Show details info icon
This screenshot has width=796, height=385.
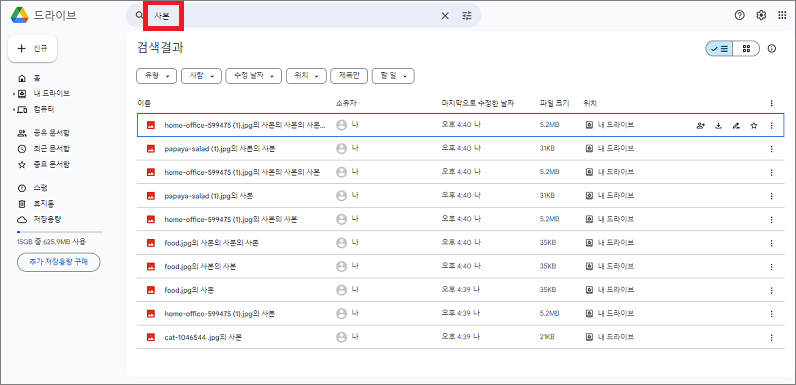[x=772, y=49]
